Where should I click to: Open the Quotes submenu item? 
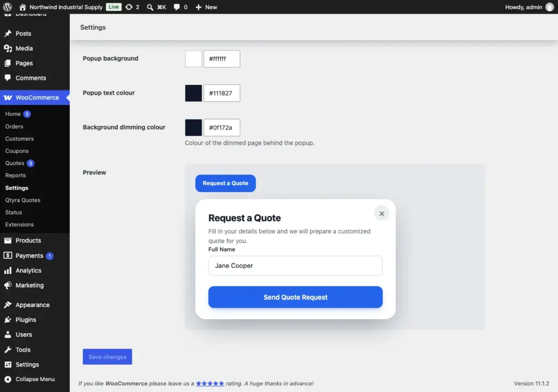(15, 163)
